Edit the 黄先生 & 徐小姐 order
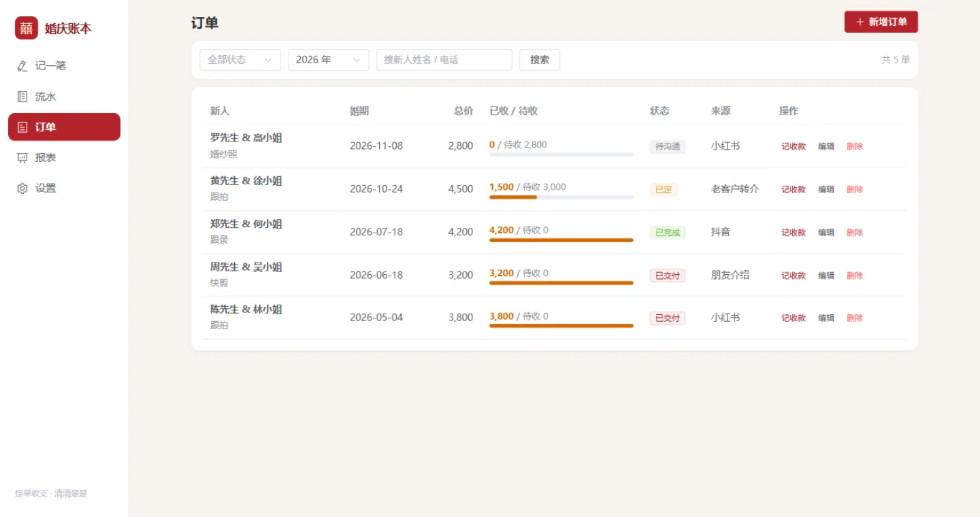Image resolution: width=980 pixels, height=517 pixels. (x=826, y=189)
